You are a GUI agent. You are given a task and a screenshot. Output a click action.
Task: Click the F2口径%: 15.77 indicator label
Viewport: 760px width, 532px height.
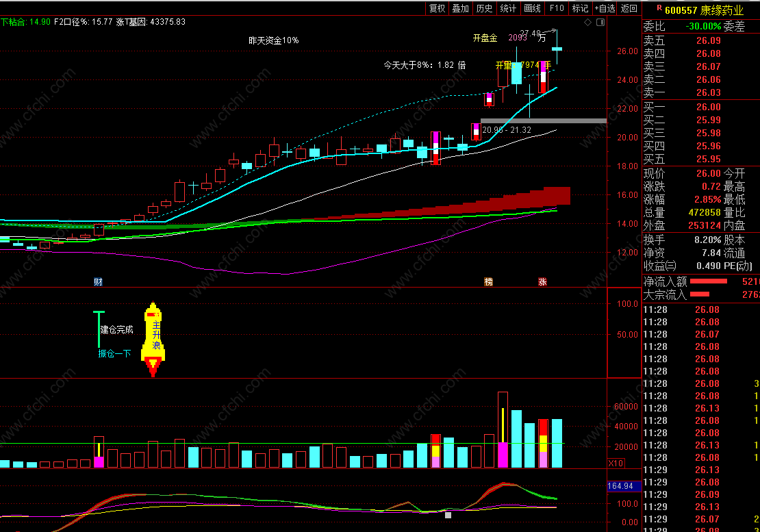pos(83,22)
